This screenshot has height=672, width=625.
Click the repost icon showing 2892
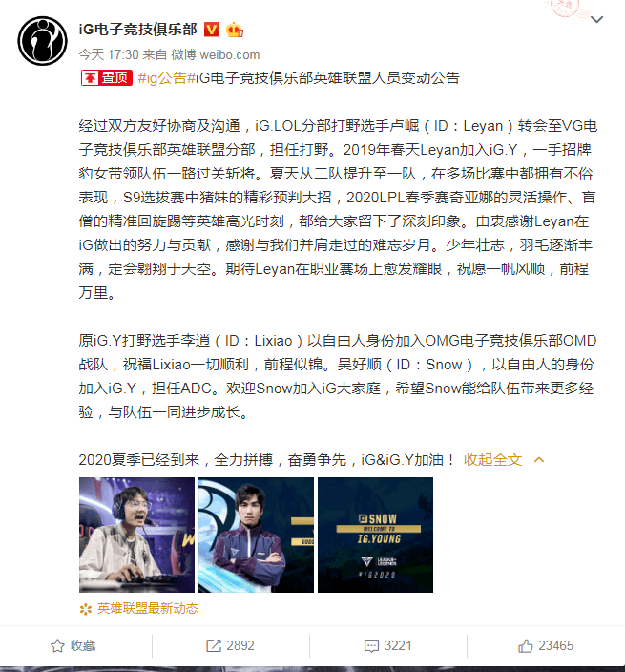point(214,645)
